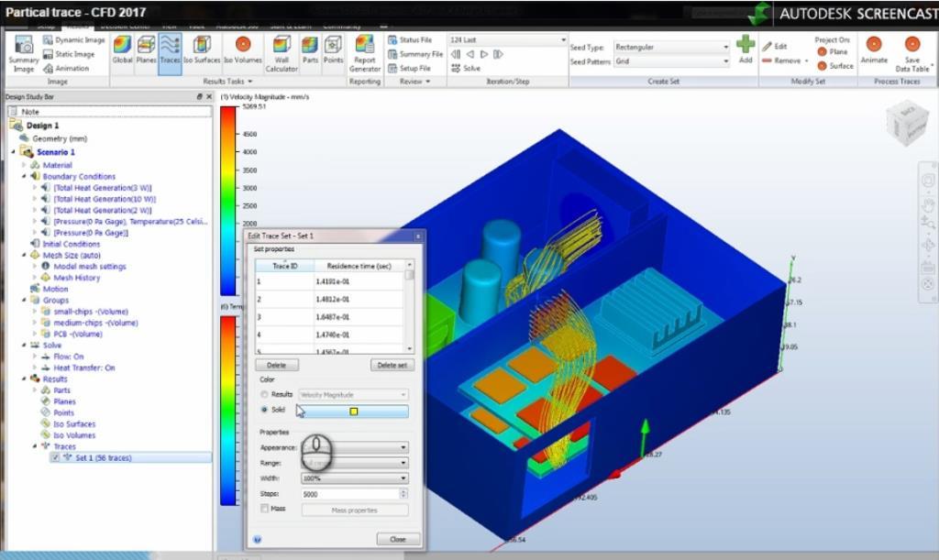Animate the particle traces

(x=874, y=49)
